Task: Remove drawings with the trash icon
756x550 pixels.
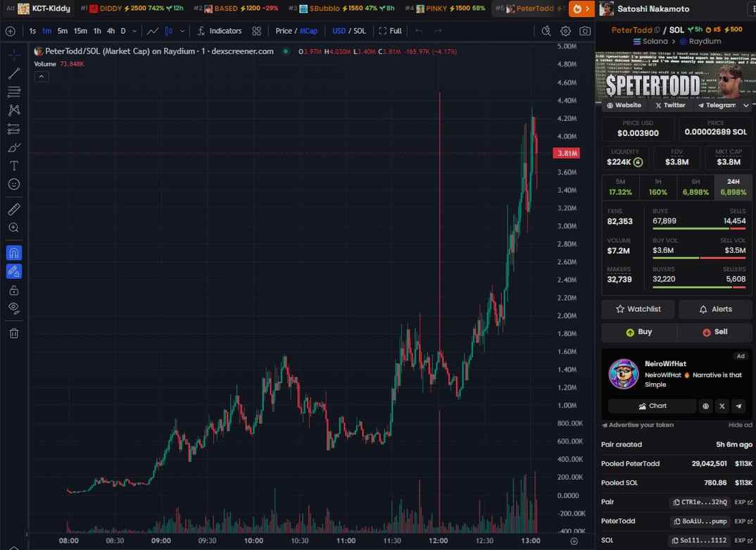Action: [x=14, y=333]
